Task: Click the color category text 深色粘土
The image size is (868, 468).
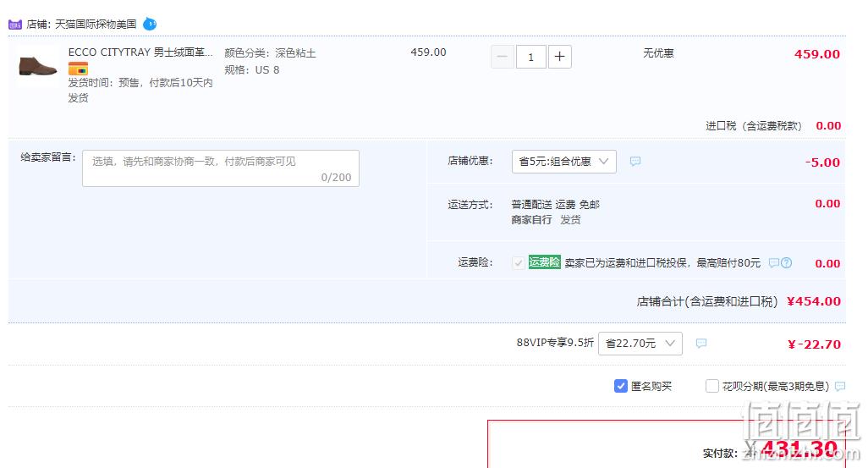Action: tap(295, 53)
